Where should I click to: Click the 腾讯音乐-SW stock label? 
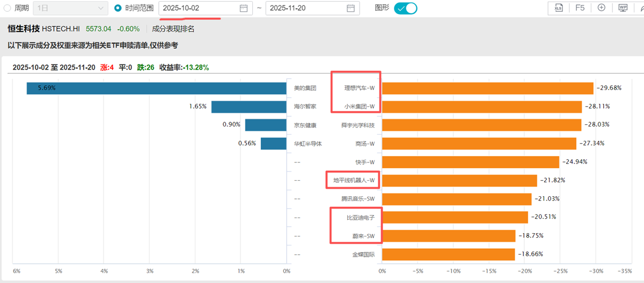click(358, 199)
